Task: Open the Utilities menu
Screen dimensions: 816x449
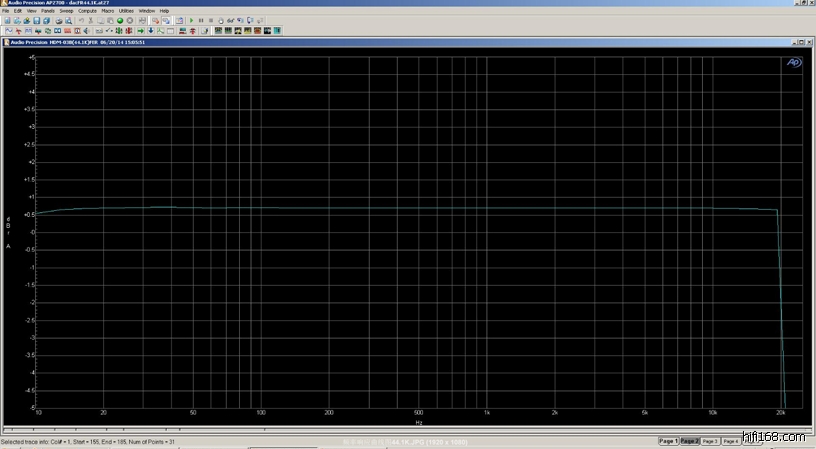Action: click(x=126, y=11)
